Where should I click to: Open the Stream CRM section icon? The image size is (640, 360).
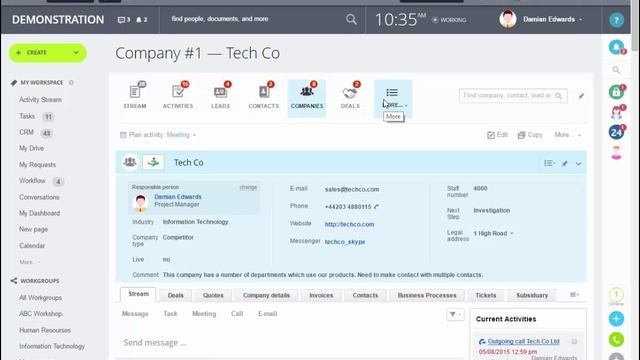135,92
